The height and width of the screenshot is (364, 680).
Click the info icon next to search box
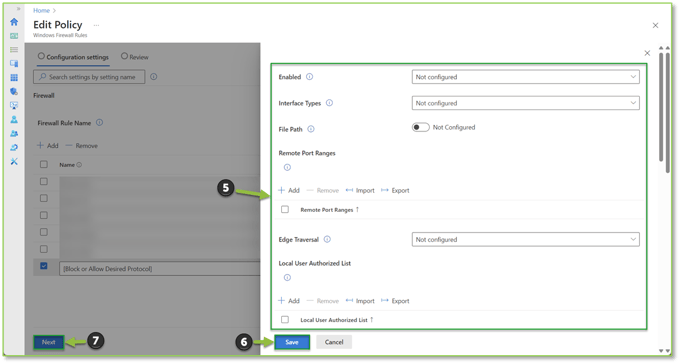click(x=154, y=77)
